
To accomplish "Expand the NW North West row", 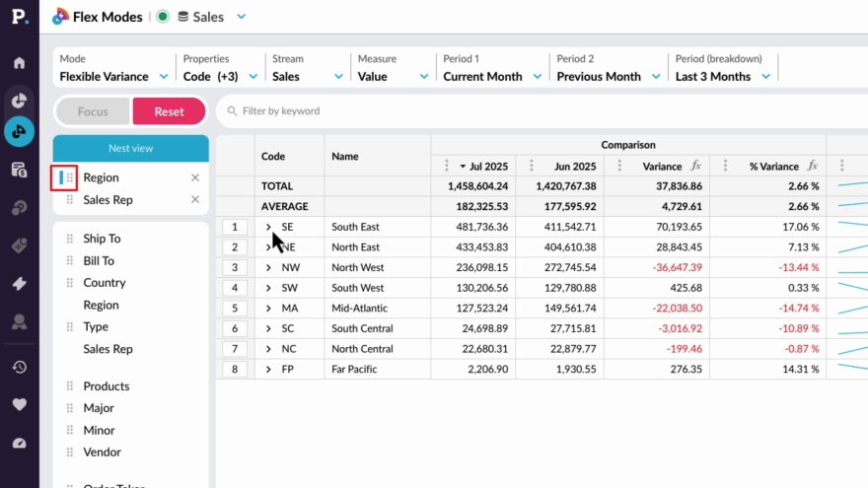I will (x=268, y=268).
